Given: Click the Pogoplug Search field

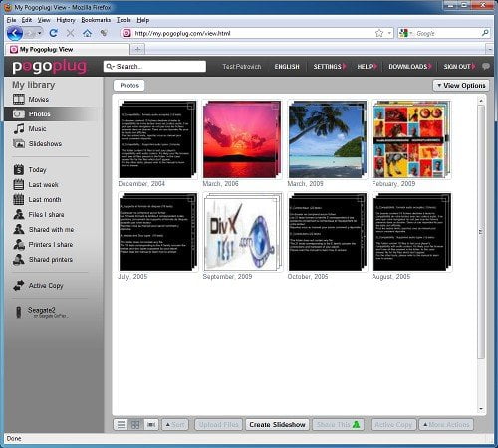Looking at the screenshot, I should 154,67.
